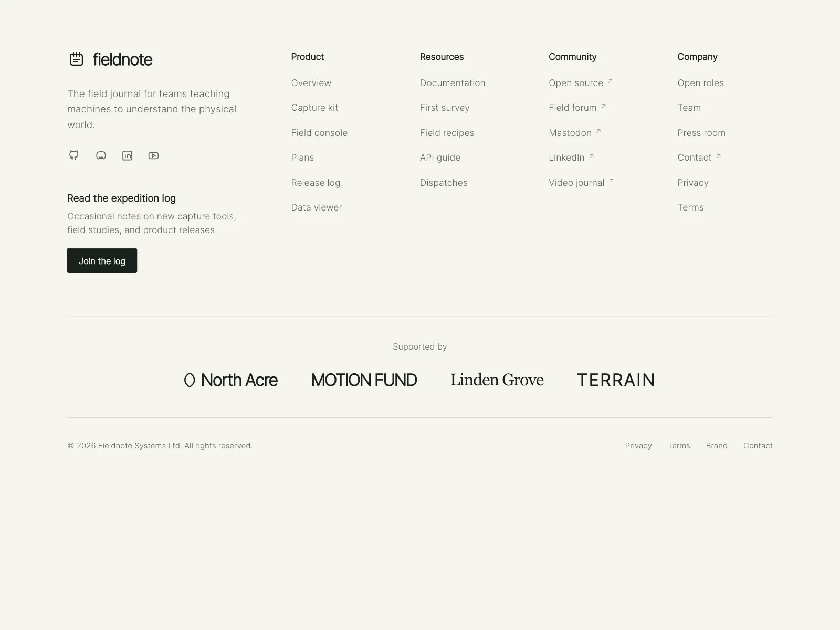Click the Linden Grove sponsor logo

point(497,380)
